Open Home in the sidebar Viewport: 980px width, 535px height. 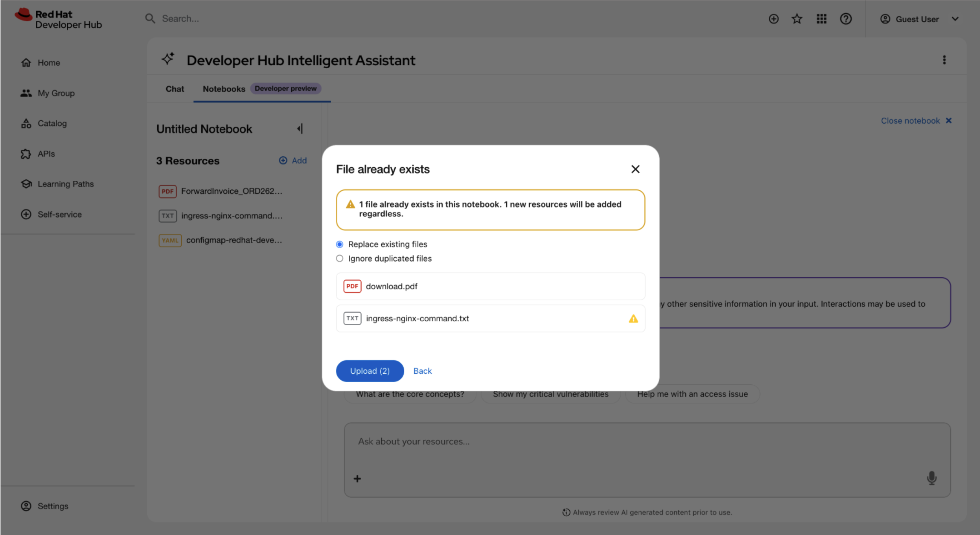click(x=41, y=63)
